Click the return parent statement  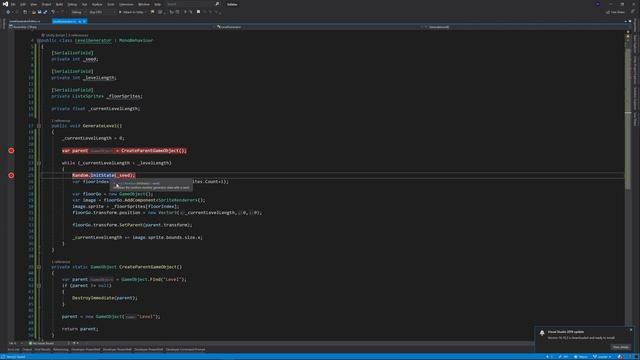(80, 329)
